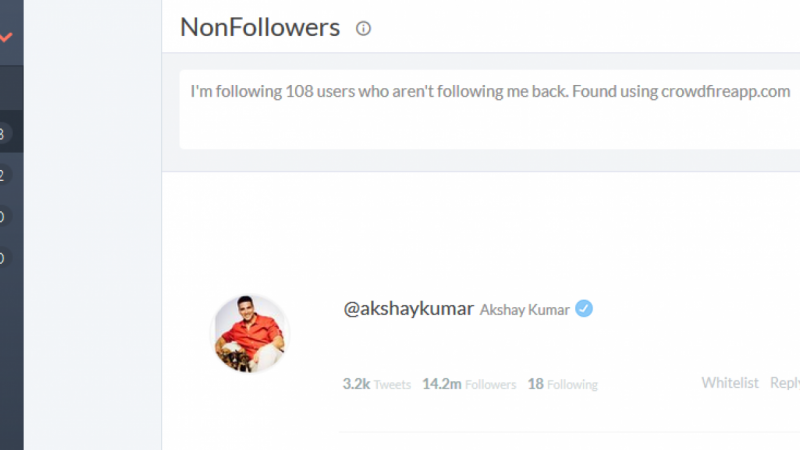Whitelist the @akshaykumar account

pyautogui.click(x=730, y=383)
